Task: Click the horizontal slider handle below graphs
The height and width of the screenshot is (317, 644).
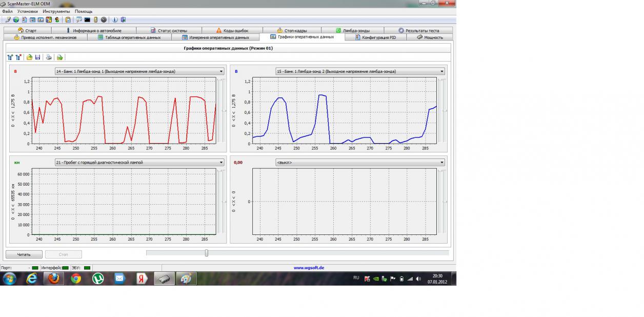Action: [x=207, y=252]
